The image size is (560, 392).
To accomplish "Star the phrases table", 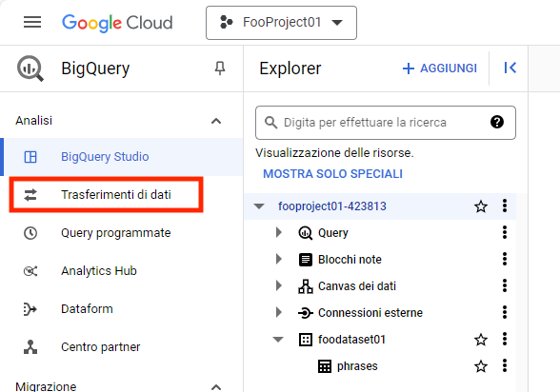I will (x=481, y=366).
